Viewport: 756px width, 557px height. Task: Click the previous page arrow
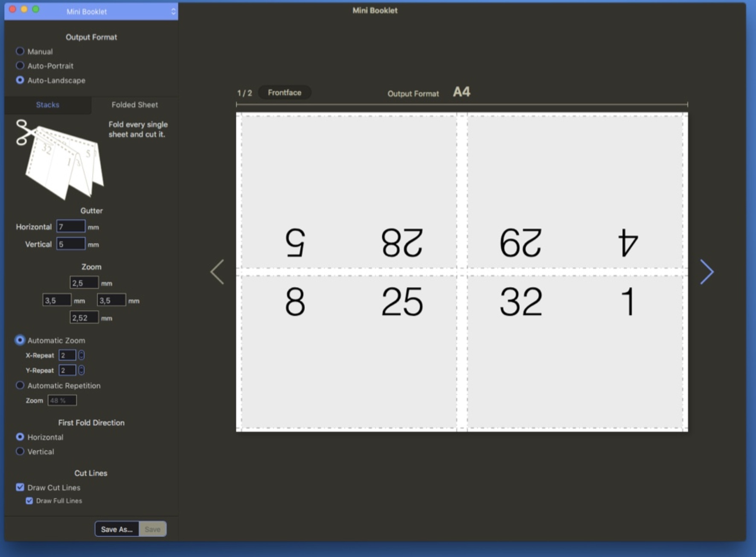217,272
